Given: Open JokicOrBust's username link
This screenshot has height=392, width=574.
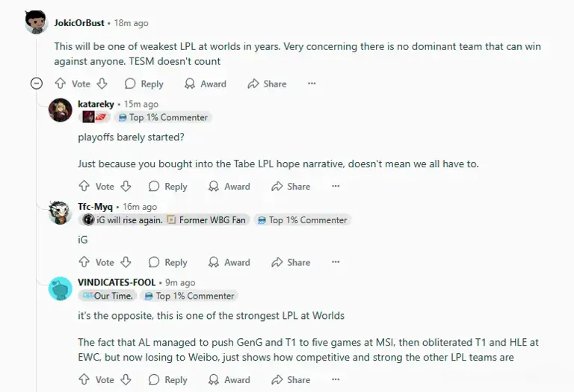Looking at the screenshot, I should point(79,23).
